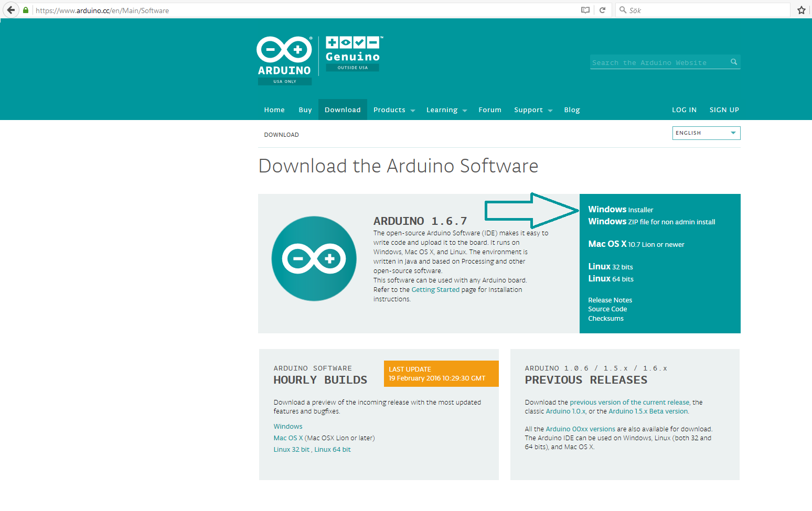Open the Release Notes link

coord(610,300)
